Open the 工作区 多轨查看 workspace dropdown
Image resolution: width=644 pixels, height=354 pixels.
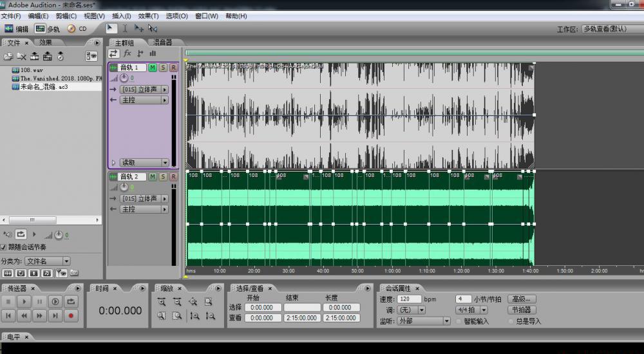[x=612, y=29]
